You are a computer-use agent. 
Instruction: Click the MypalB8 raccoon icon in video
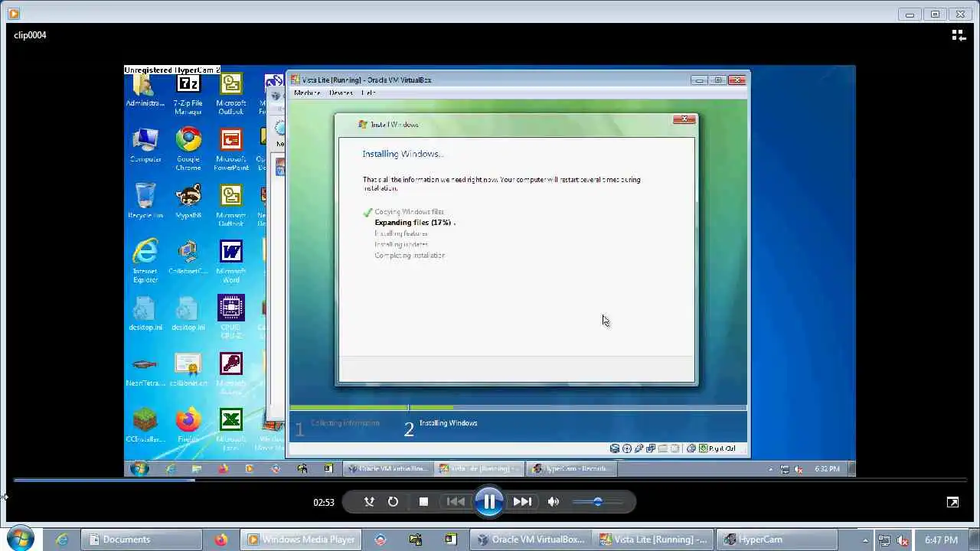coord(188,201)
